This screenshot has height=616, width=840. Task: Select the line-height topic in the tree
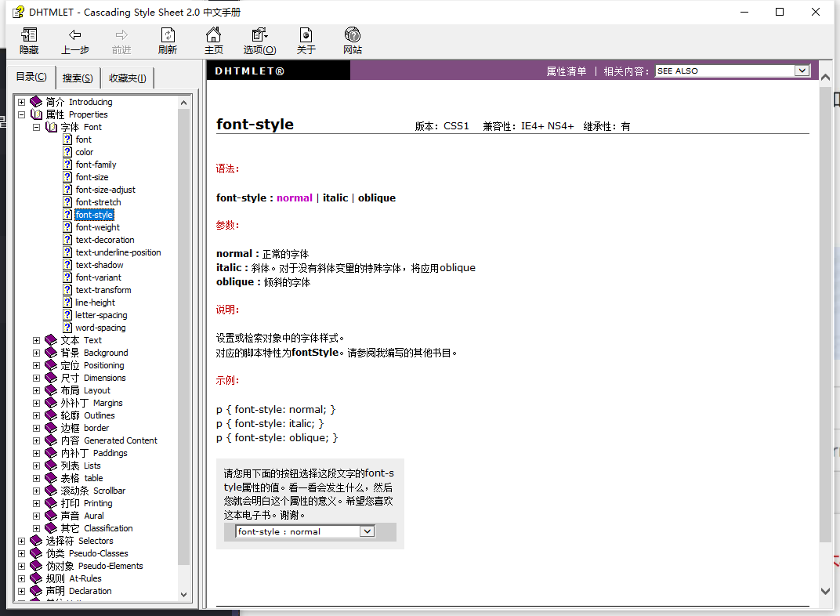96,302
